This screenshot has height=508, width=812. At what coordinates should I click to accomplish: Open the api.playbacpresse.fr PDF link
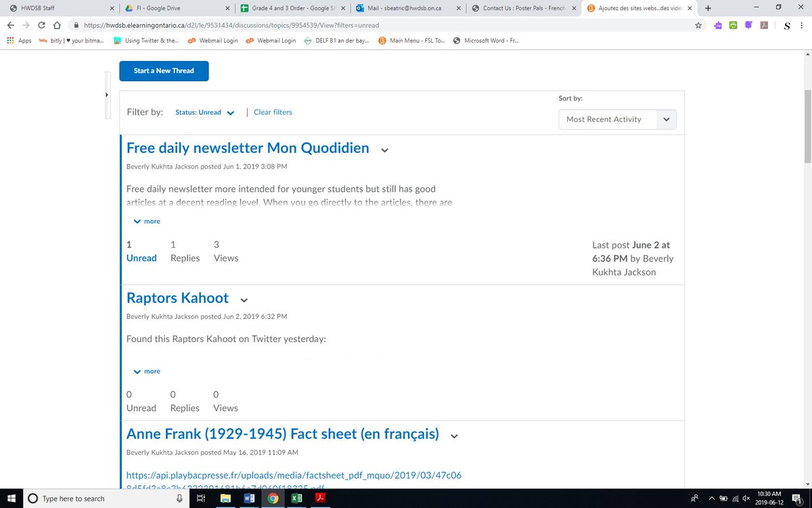click(294, 482)
